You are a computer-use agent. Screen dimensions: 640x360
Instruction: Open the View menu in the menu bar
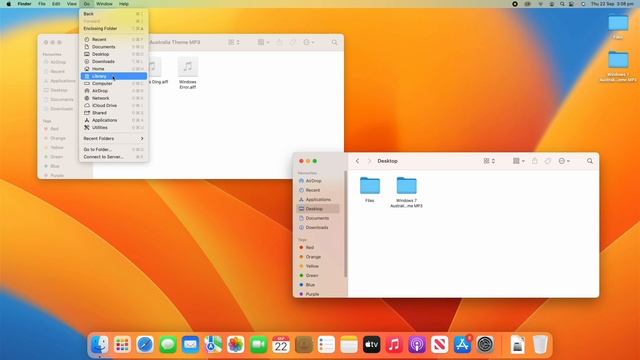[71, 4]
